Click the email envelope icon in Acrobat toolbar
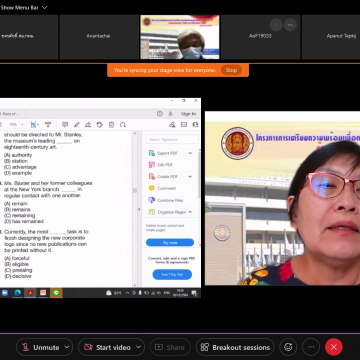This screenshot has width=360, height=360. (184, 125)
